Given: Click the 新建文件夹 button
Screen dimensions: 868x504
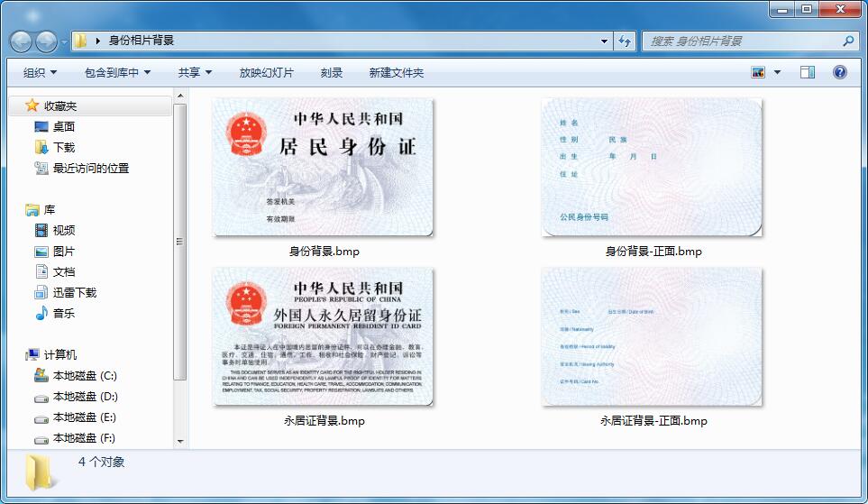Looking at the screenshot, I should [x=396, y=72].
